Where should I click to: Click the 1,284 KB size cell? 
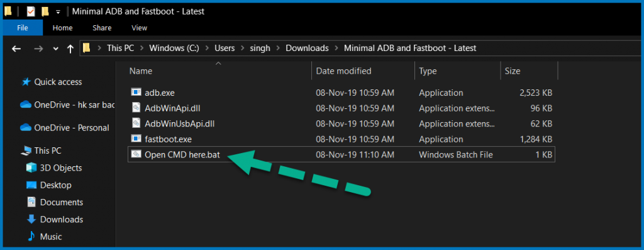click(536, 139)
